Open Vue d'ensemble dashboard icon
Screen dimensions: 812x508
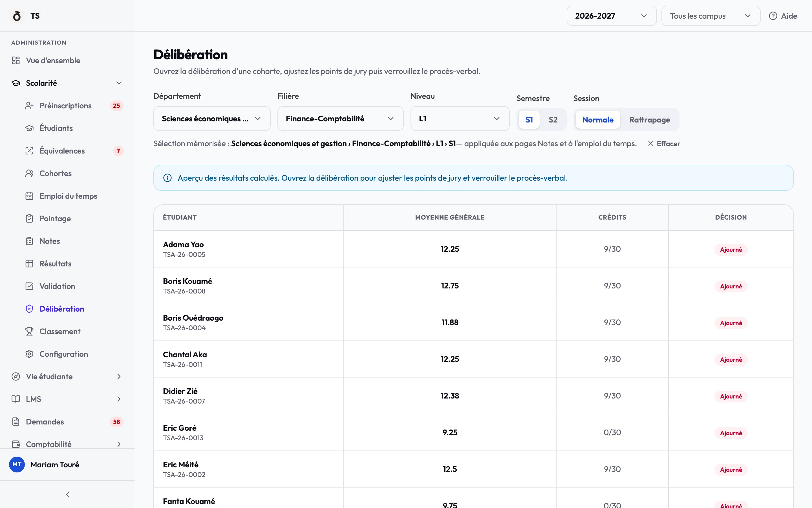pos(16,60)
